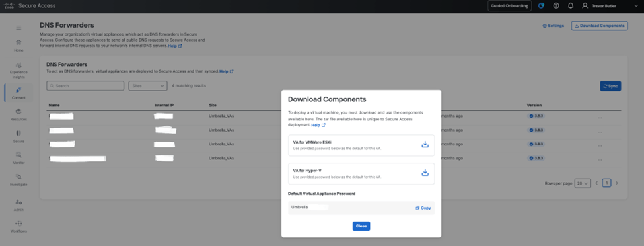The height and width of the screenshot is (246, 644).
Task: Click the Version column header
Action: point(534,105)
